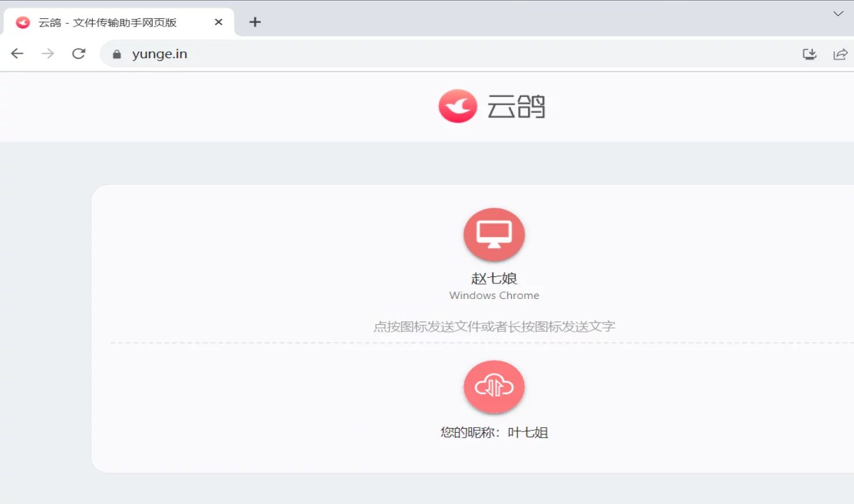The width and height of the screenshot is (854, 504).
Task: Focus the yunge.in address bar
Action: tap(403, 54)
